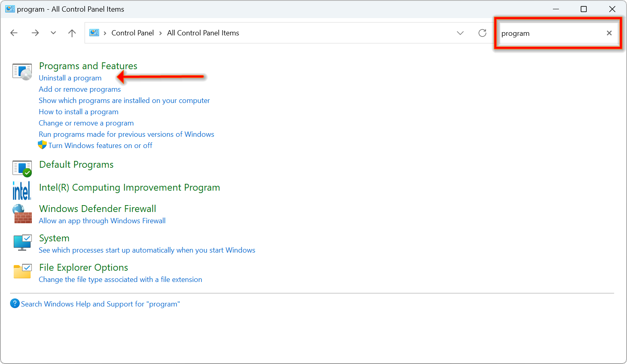The height and width of the screenshot is (364, 627).
Task: Open Turn Windows features on or off
Action: click(x=100, y=146)
